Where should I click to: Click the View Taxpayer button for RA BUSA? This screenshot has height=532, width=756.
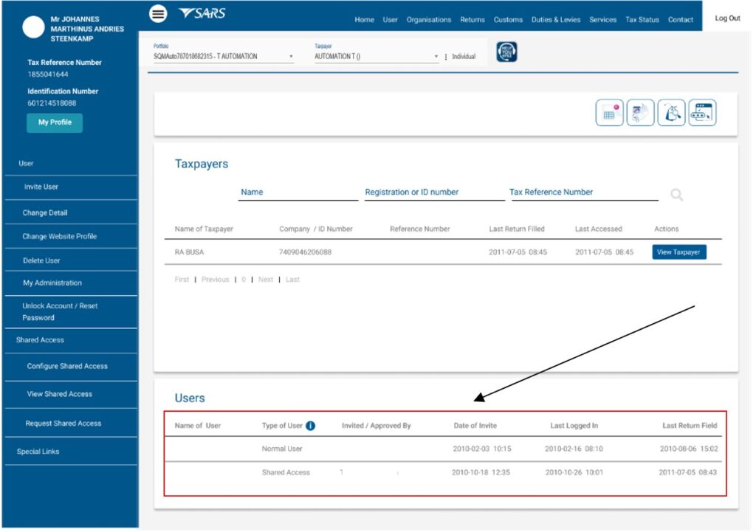coord(679,252)
